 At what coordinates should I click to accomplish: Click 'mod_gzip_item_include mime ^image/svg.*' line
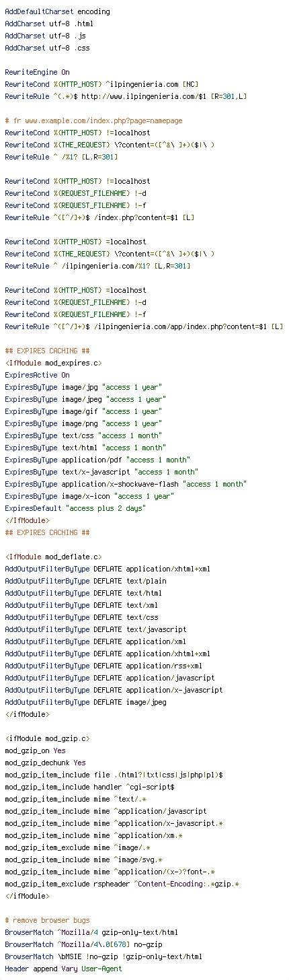[x=83, y=860]
